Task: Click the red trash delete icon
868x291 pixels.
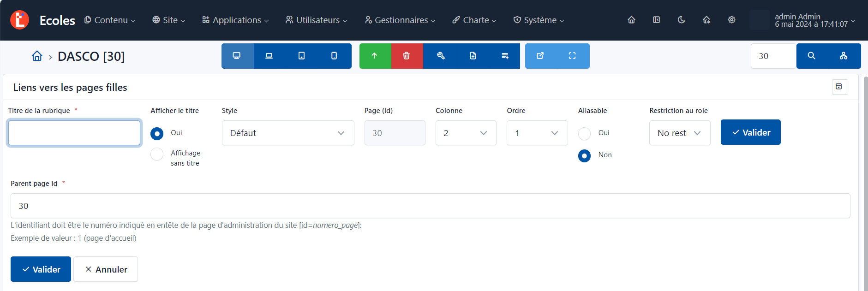Action: 407,56
